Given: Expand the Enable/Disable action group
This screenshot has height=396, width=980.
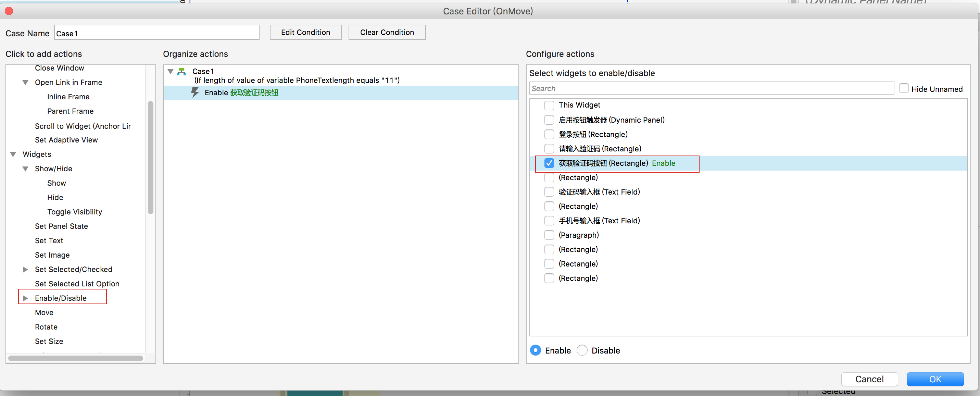Looking at the screenshot, I should pyautogui.click(x=25, y=298).
